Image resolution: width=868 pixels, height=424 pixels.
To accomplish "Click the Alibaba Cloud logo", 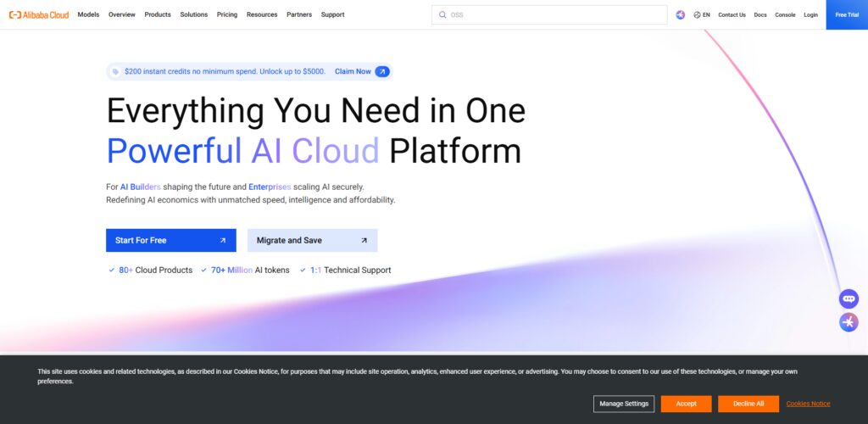I will [x=39, y=15].
